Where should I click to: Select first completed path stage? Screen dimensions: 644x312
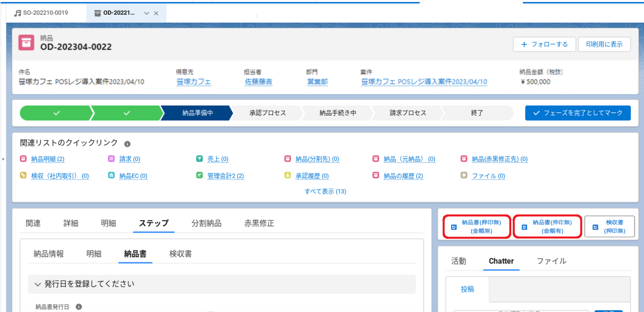[x=56, y=113]
